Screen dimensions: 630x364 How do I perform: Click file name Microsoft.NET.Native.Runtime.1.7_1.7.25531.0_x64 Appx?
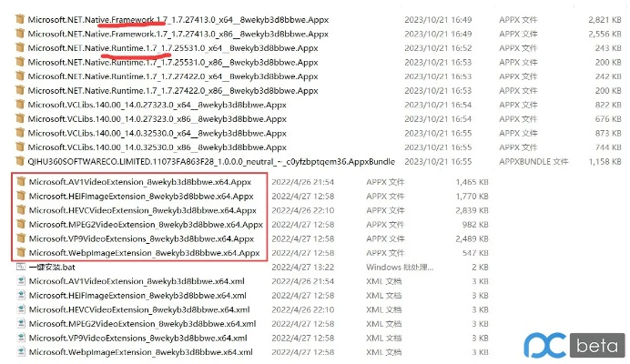(x=173, y=48)
